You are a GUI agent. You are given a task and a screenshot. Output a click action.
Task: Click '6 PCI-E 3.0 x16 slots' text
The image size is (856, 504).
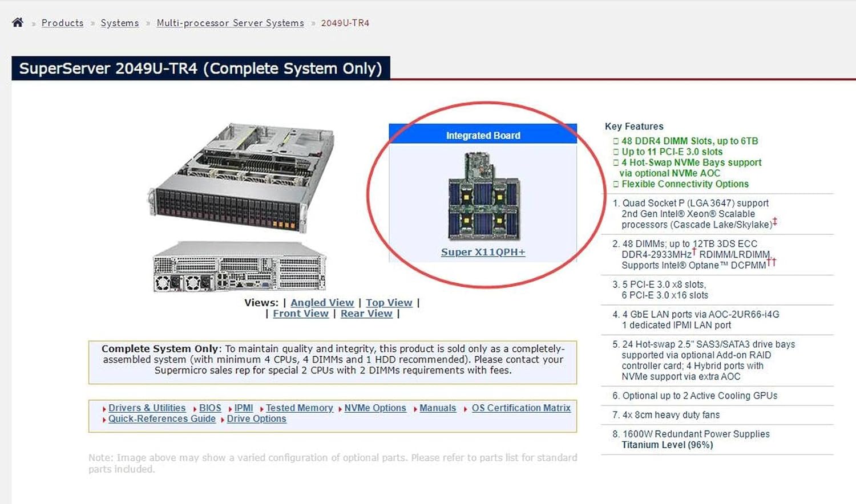(665, 295)
